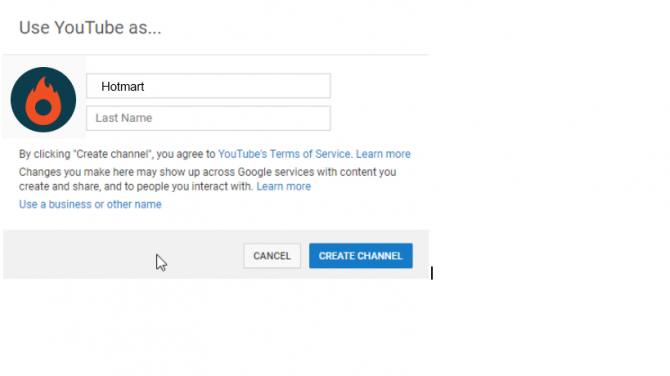Viewport: 670px width, 376px height.
Task: Open Learn more about Google services changes
Action: 284,186
